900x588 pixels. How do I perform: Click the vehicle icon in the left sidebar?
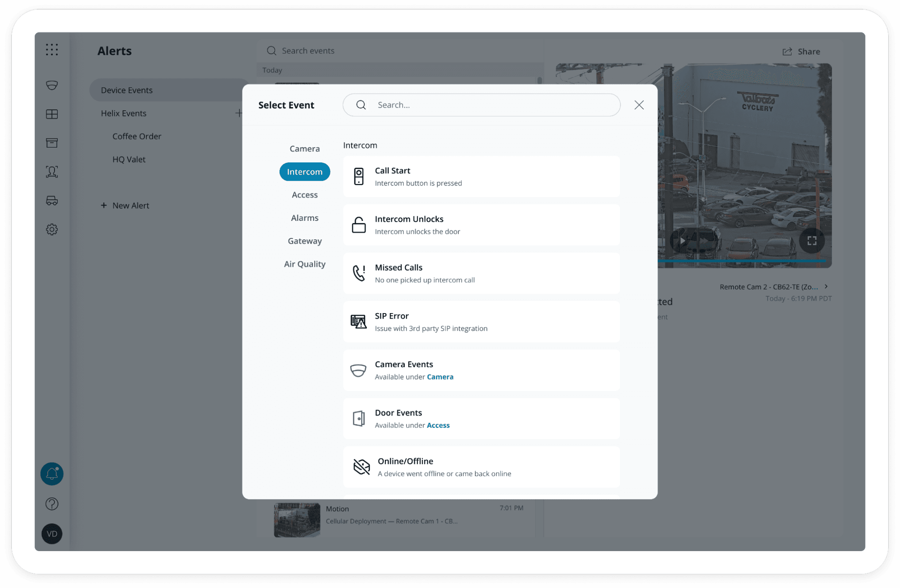point(52,201)
